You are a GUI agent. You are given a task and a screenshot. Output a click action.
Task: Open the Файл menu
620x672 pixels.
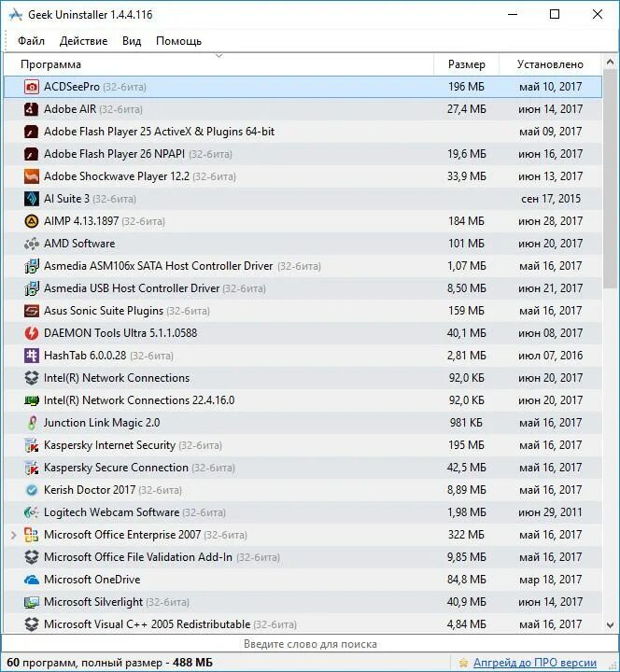(x=32, y=41)
